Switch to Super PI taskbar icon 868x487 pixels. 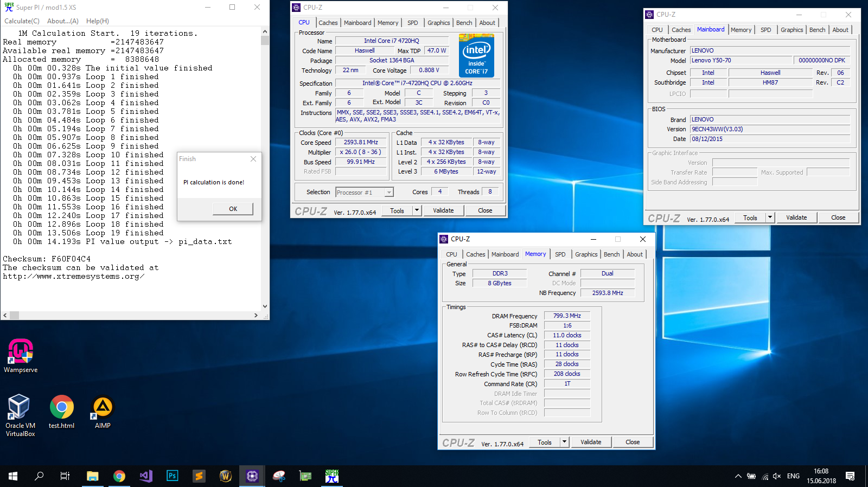tap(331, 476)
